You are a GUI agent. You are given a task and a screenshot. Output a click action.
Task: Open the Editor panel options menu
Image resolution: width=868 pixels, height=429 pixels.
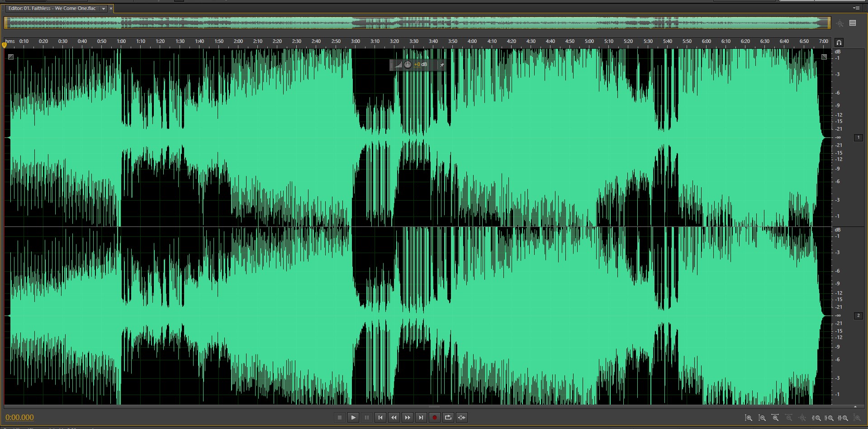856,8
